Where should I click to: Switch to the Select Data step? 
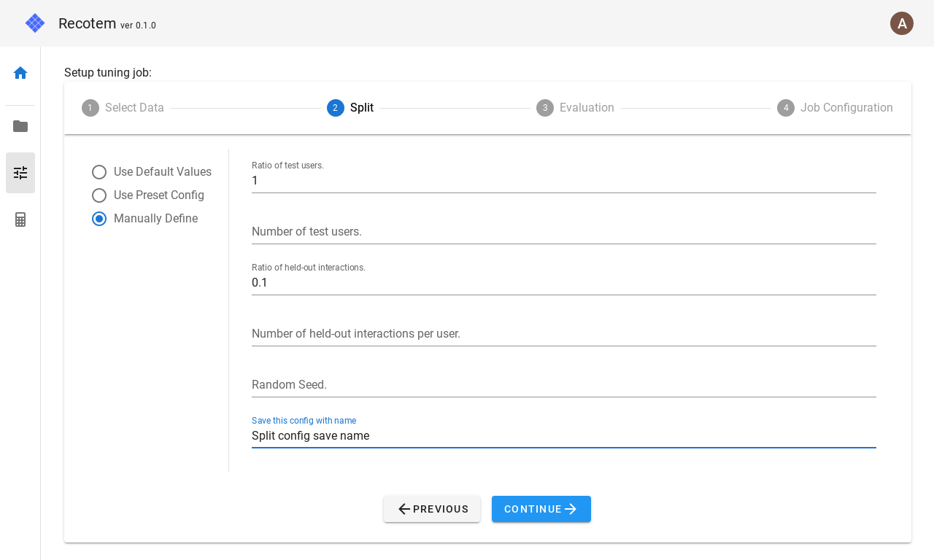pyautogui.click(x=124, y=107)
